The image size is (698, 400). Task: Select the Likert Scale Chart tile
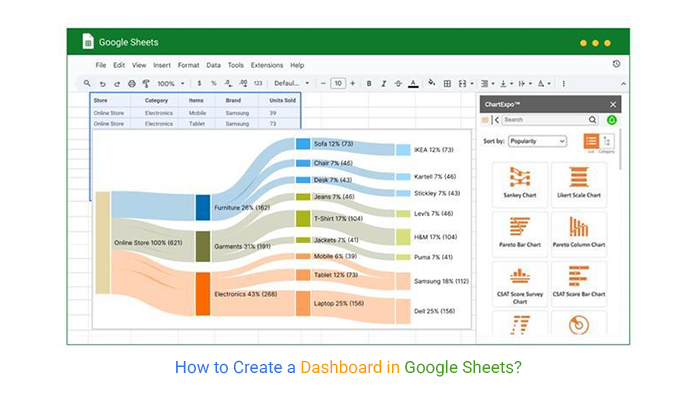point(579,184)
